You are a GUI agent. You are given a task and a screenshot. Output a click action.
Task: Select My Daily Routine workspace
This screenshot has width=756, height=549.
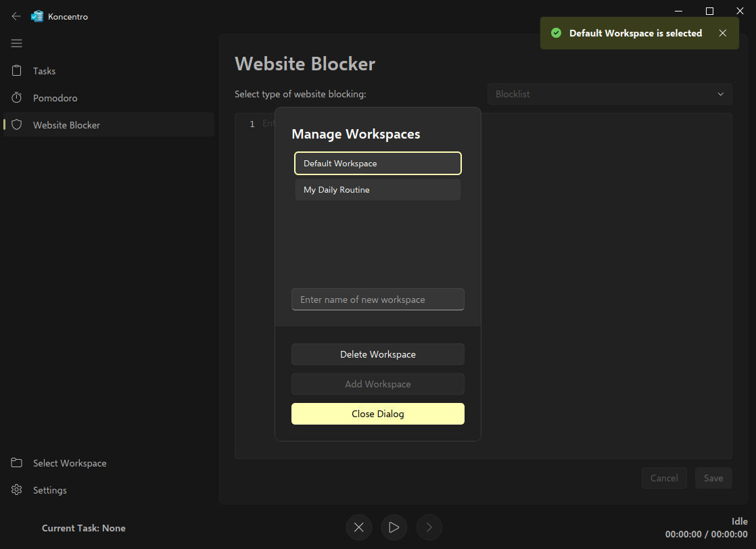click(378, 190)
